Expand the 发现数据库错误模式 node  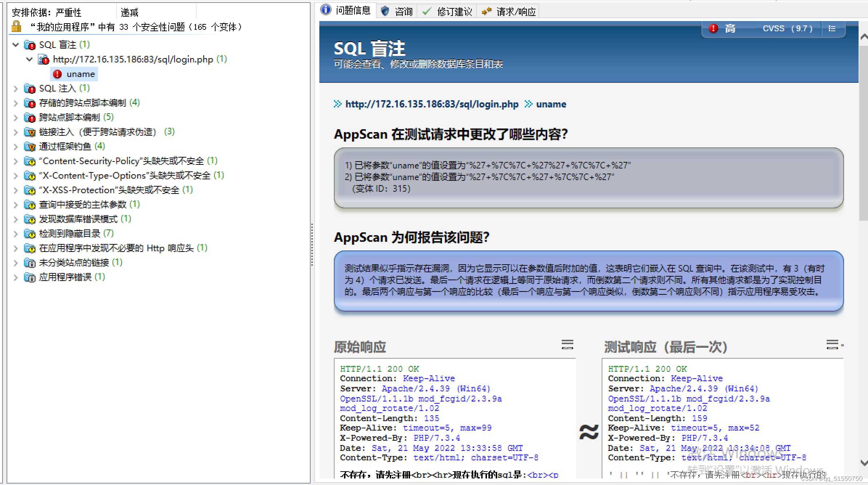pos(16,219)
